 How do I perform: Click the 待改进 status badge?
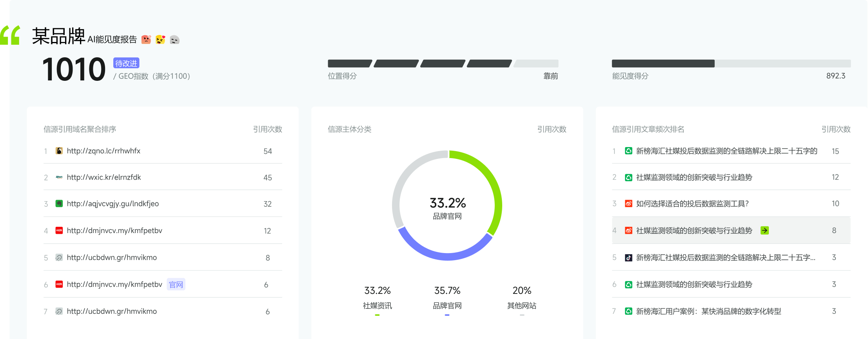pos(126,63)
